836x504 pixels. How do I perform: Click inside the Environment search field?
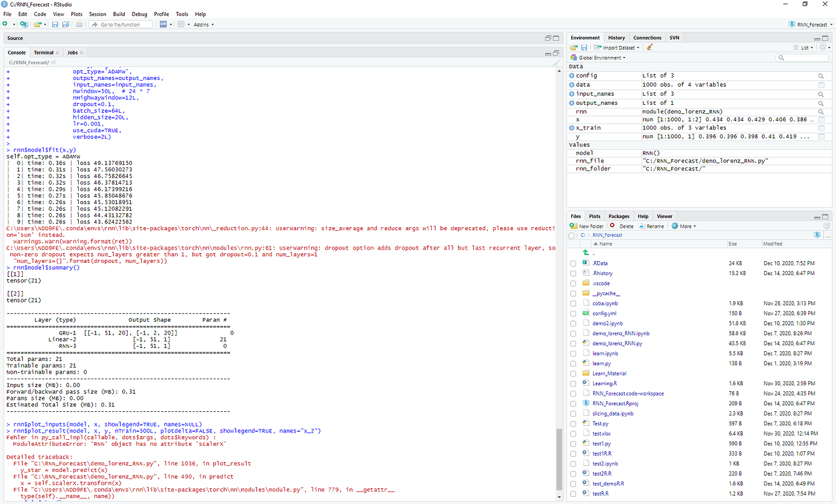803,57
